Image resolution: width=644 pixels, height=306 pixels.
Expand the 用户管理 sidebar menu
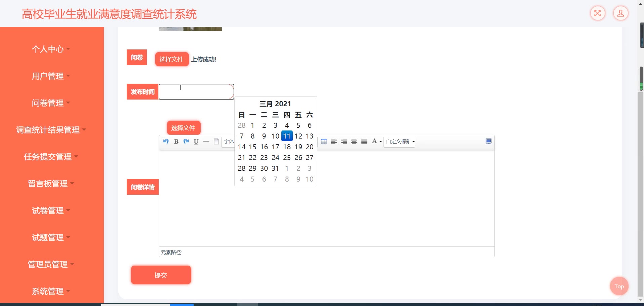[51, 76]
